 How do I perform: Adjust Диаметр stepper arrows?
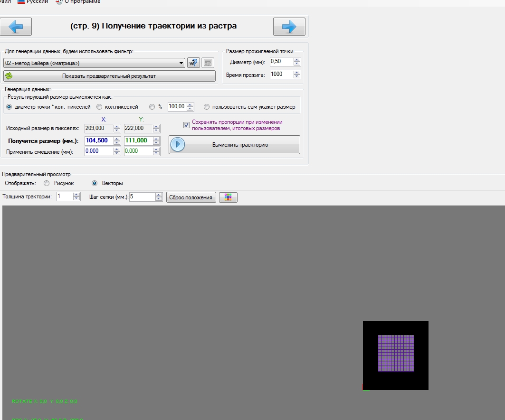tap(297, 62)
